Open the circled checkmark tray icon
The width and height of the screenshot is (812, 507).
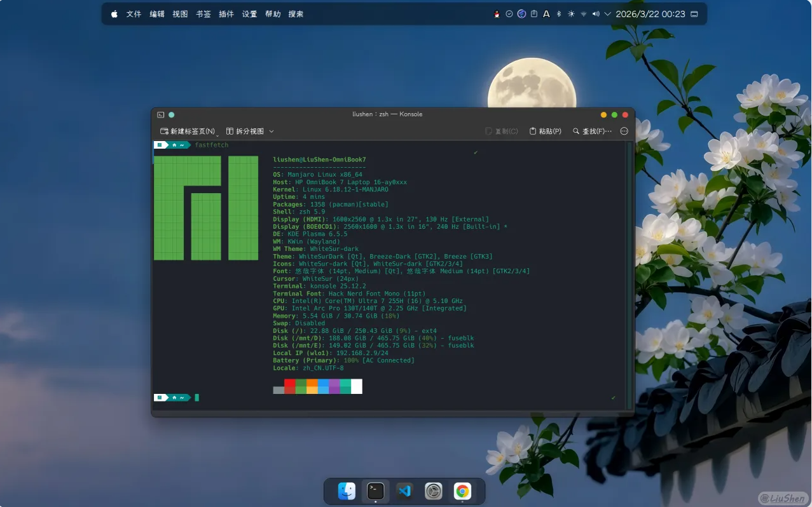(509, 14)
